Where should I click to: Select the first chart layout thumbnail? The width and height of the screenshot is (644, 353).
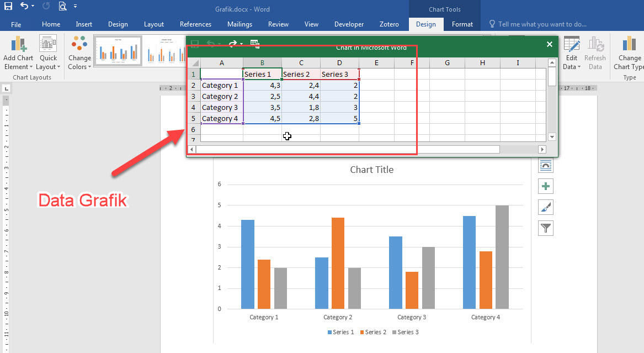[x=118, y=50]
